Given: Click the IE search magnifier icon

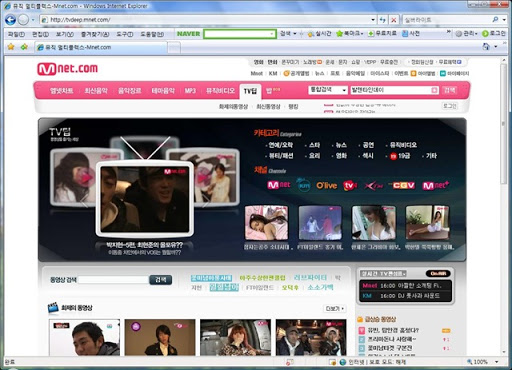Looking at the screenshot, I should pyautogui.click(x=495, y=20).
